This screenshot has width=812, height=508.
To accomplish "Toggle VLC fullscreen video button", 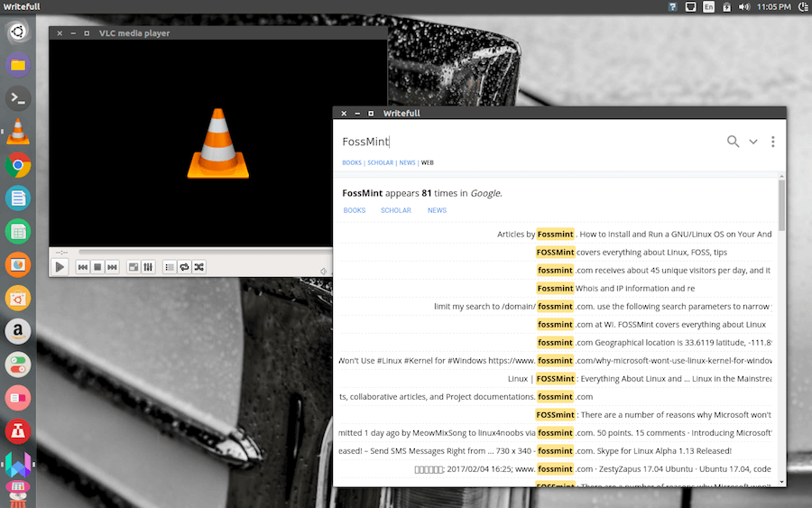I will (134, 267).
